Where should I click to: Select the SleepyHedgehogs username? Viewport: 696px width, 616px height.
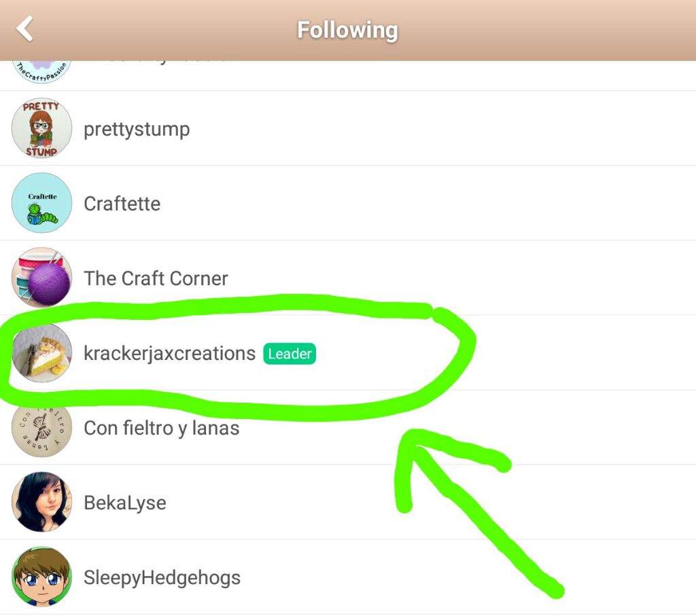(162, 578)
